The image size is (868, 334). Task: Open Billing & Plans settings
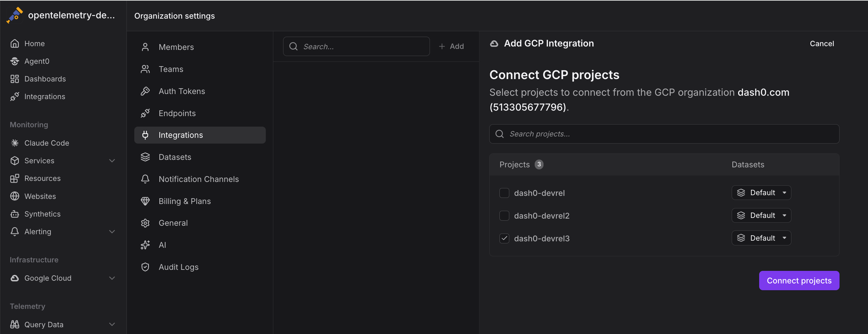[x=200, y=201]
